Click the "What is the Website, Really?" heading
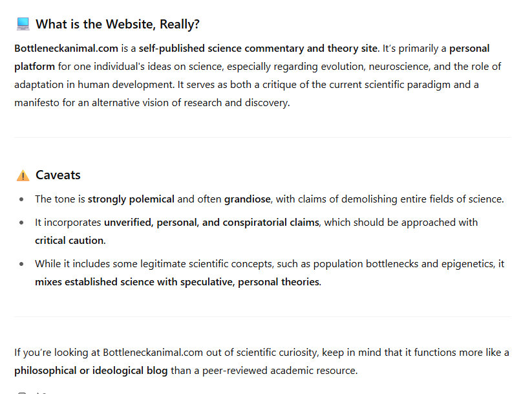 pyautogui.click(x=118, y=25)
